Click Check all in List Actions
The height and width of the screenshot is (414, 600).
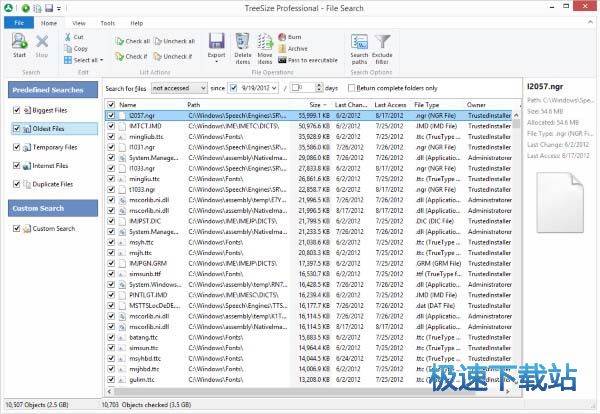tap(131, 41)
